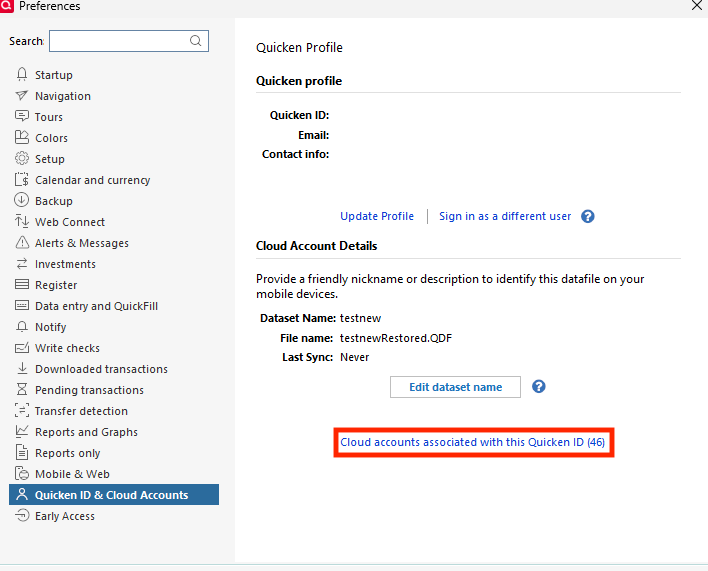
Task: Select Write checks category
Action: pos(67,348)
